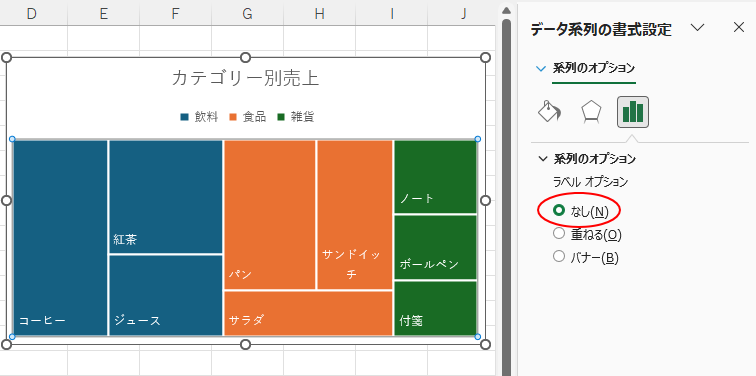This screenshot has width=756, height=376.
Task: Select column E header
Action: tap(104, 14)
